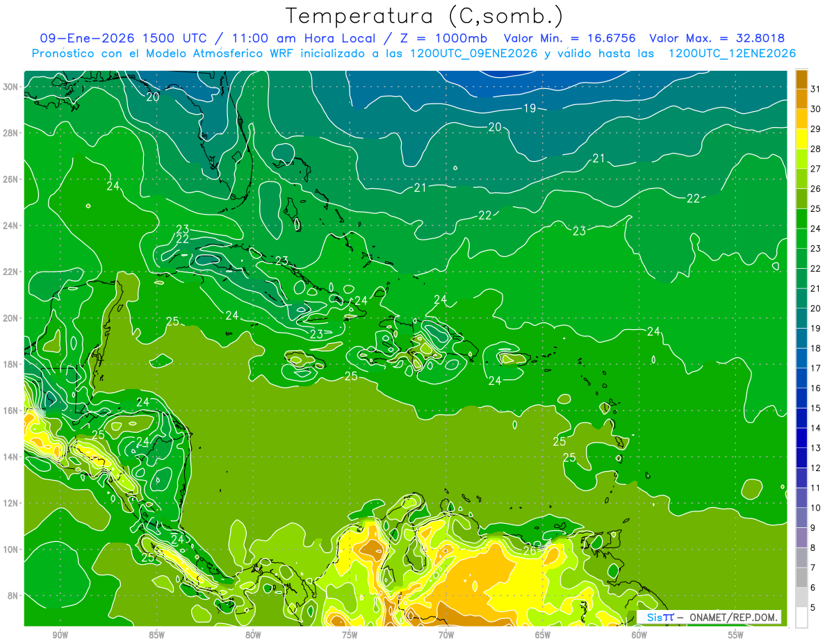834x644 pixels.
Task: Click the 12N latitude axis label
Action: tap(11, 503)
